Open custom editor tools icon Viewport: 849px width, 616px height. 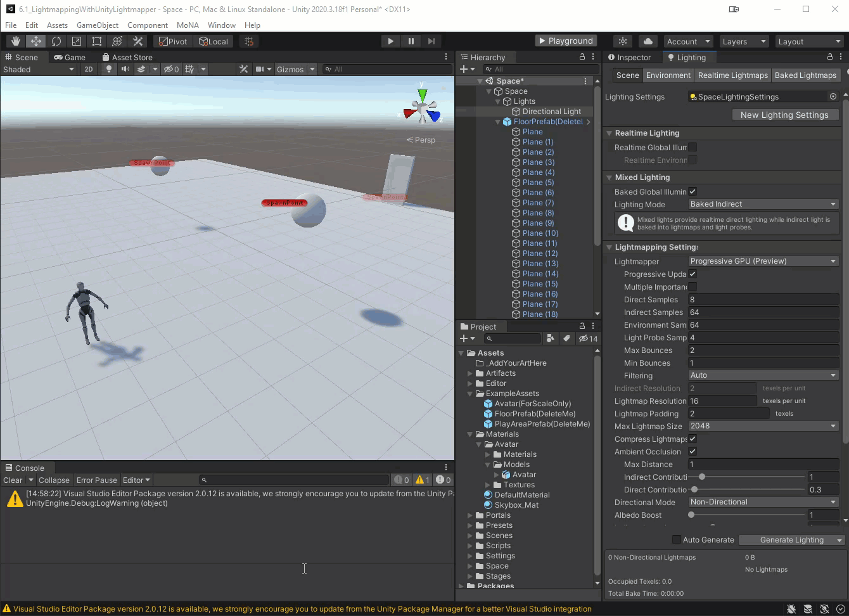click(x=137, y=41)
